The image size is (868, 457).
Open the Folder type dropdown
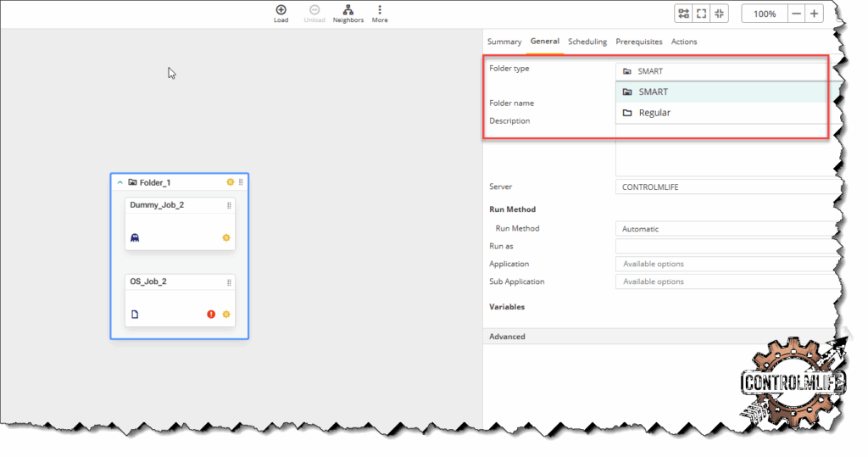click(x=721, y=71)
